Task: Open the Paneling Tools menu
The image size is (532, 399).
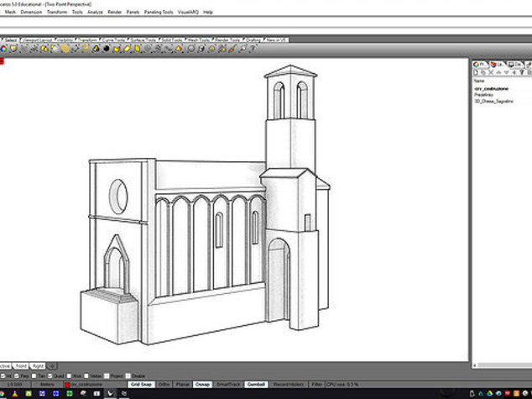Action: [159, 12]
